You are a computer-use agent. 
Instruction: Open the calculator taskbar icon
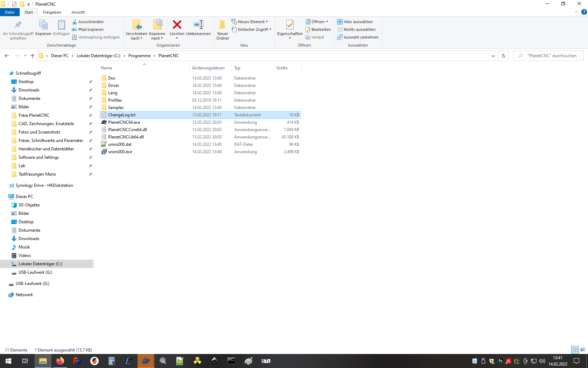click(112, 361)
